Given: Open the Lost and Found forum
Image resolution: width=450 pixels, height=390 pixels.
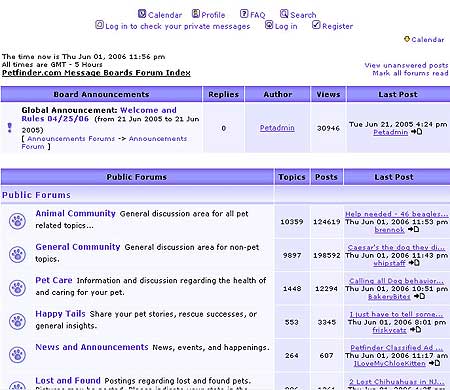Looking at the screenshot, I should (68, 380).
